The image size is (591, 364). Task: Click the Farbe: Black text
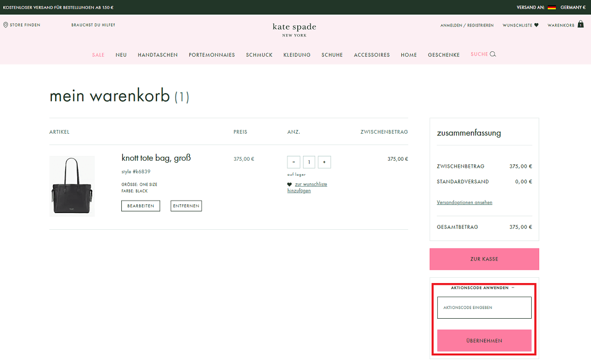(x=135, y=191)
